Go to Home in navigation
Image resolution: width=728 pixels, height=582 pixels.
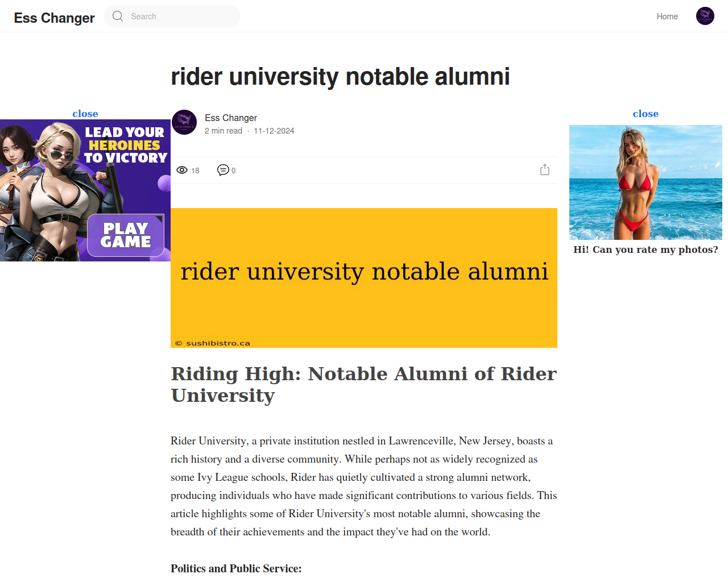coord(667,16)
